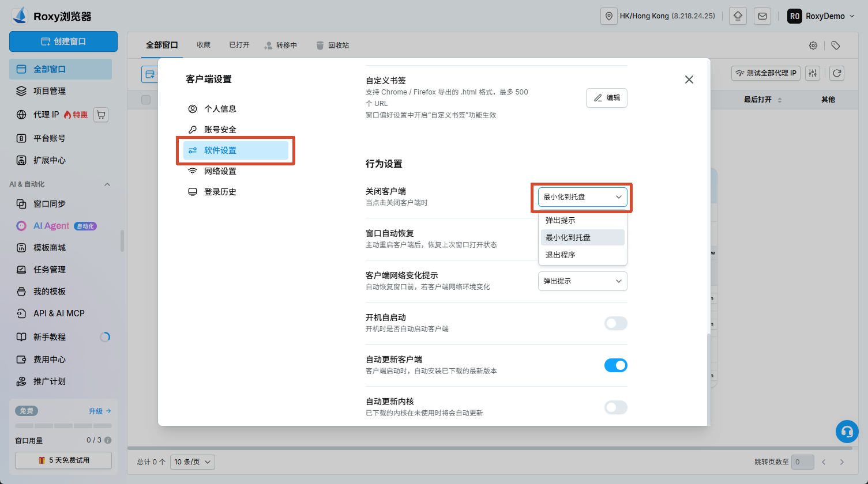Image resolution: width=868 pixels, height=484 pixels.
Task: Open the 全部窗口 sidebar item
Action: click(61, 69)
